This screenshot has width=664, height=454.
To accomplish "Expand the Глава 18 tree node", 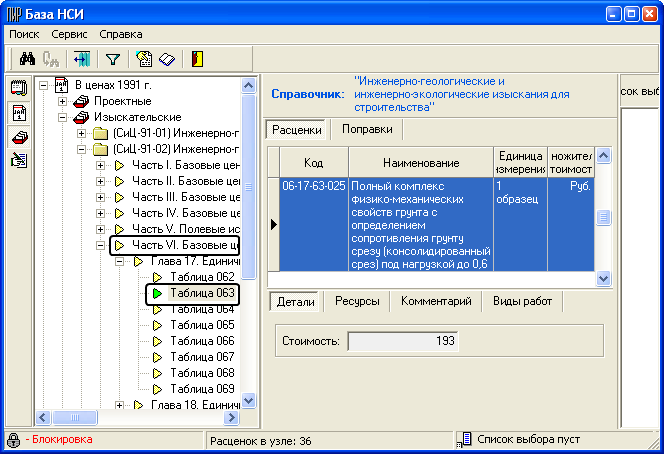I will click(x=119, y=405).
